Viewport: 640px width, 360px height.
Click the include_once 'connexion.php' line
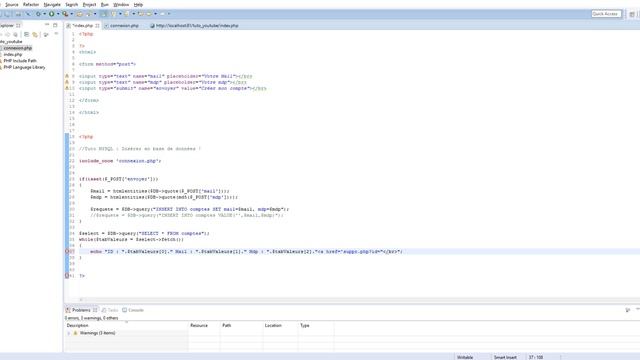pyautogui.click(x=120, y=161)
